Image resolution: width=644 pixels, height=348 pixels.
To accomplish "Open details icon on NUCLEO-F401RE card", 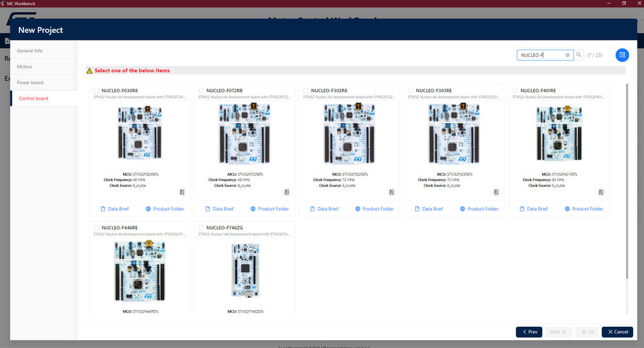I will pyautogui.click(x=601, y=192).
